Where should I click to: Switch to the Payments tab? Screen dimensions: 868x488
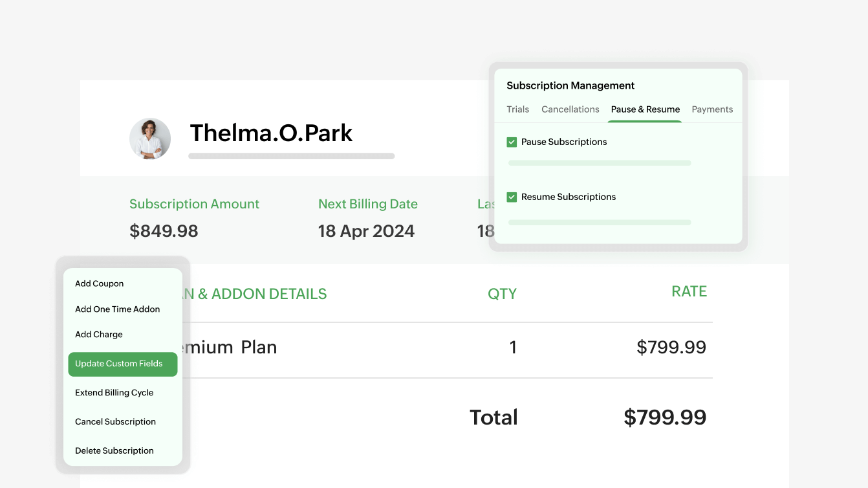[x=712, y=109]
